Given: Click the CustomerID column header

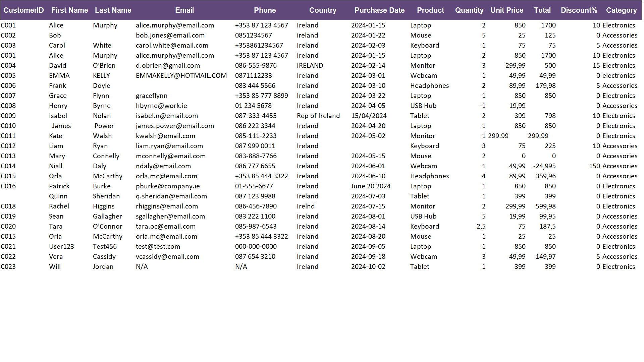Looking at the screenshot, I should (x=23, y=10).
